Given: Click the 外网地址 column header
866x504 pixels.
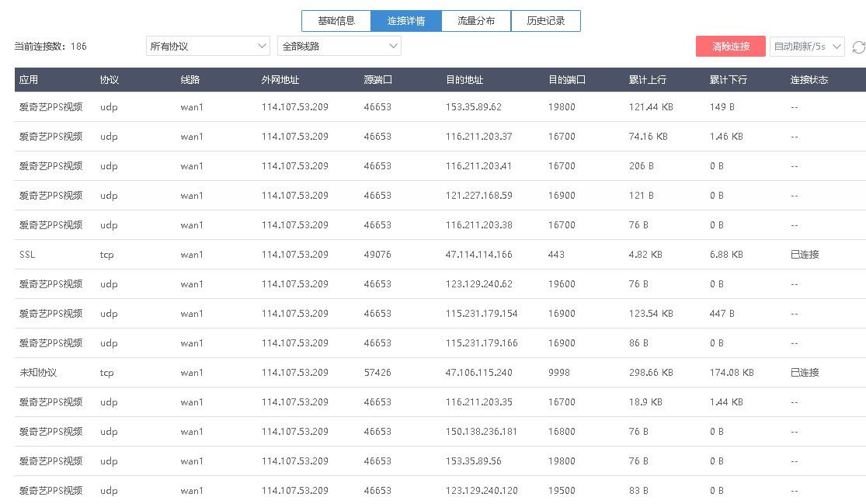Looking at the screenshot, I should 280,79.
